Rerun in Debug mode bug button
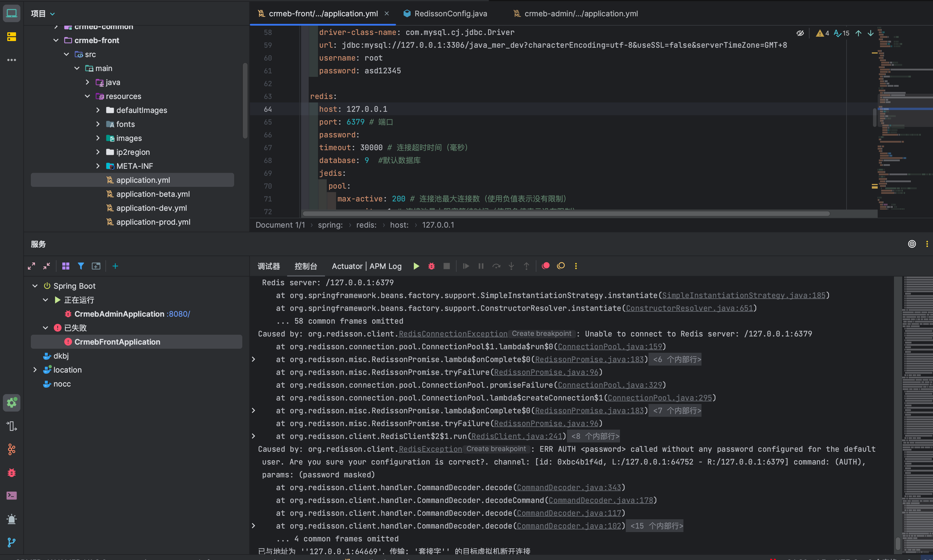This screenshot has width=933, height=560. tap(431, 266)
